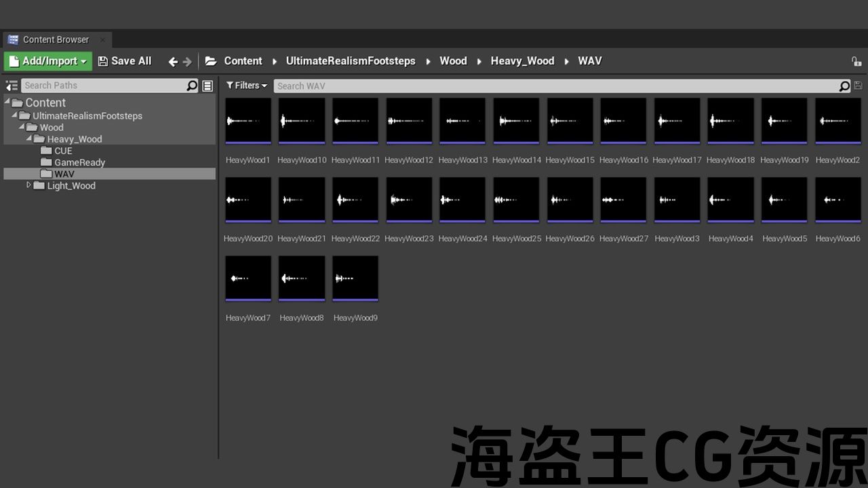Collapse the Heavy_Wood folder tree
868x488 pixels.
(x=29, y=138)
